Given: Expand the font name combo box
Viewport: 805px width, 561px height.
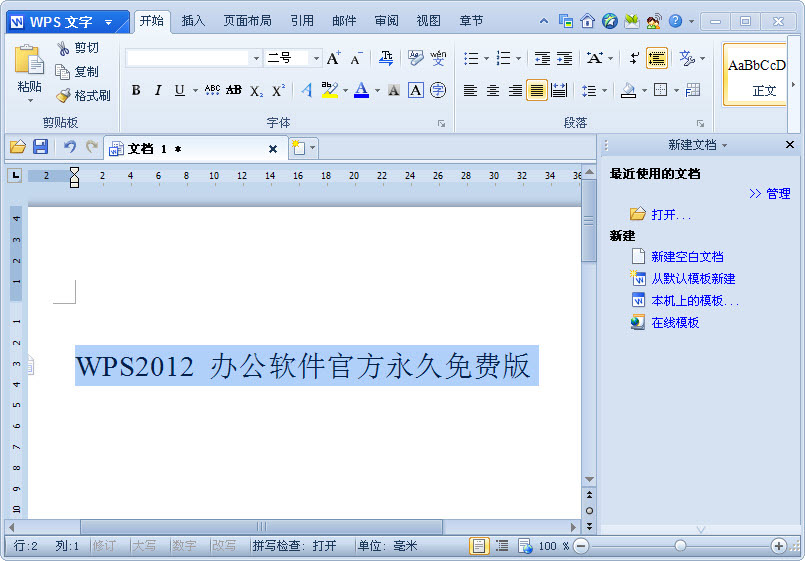Looking at the screenshot, I should 255,59.
